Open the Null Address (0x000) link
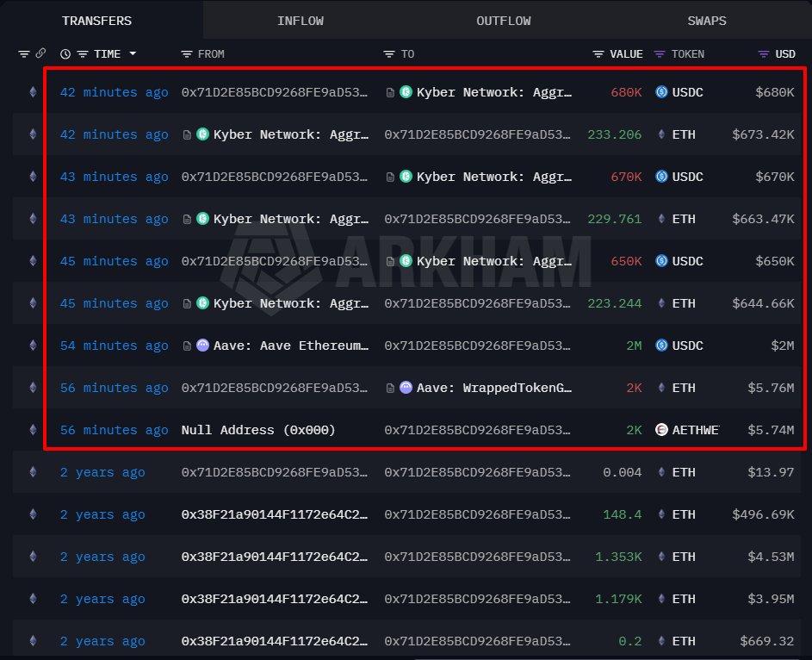This screenshot has height=660, width=812. tap(257, 430)
